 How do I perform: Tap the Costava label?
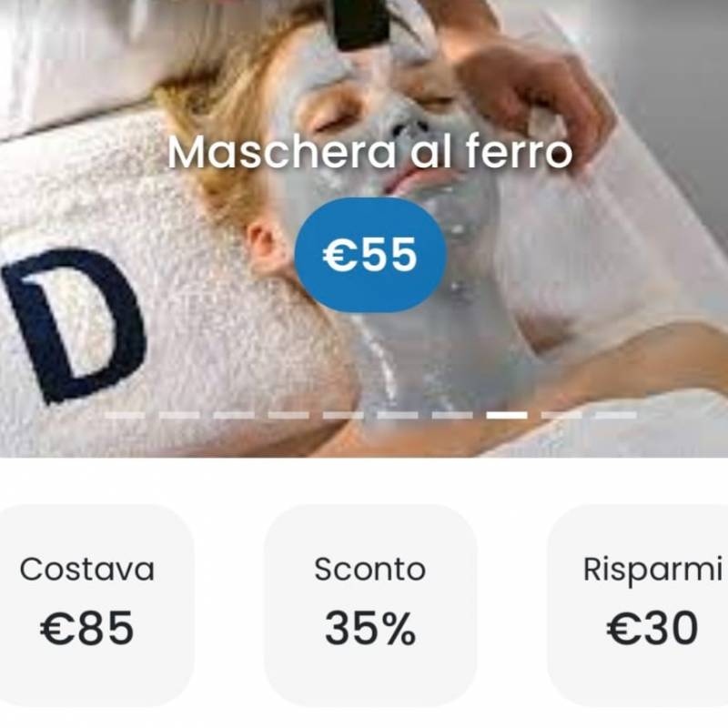pos(87,570)
